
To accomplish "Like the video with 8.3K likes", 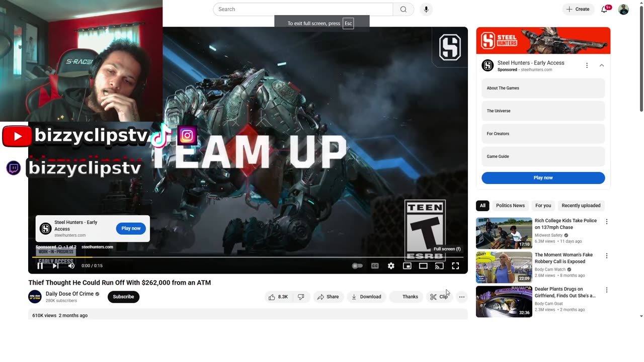I will pos(278,297).
